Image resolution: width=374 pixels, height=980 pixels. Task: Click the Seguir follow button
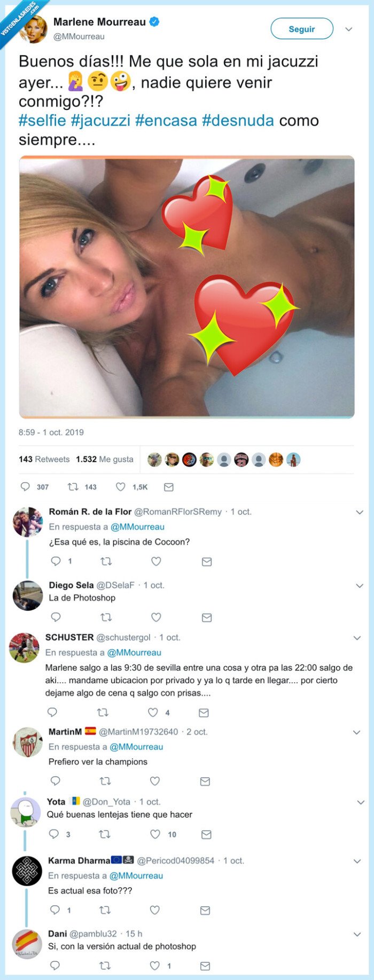pos(301,29)
